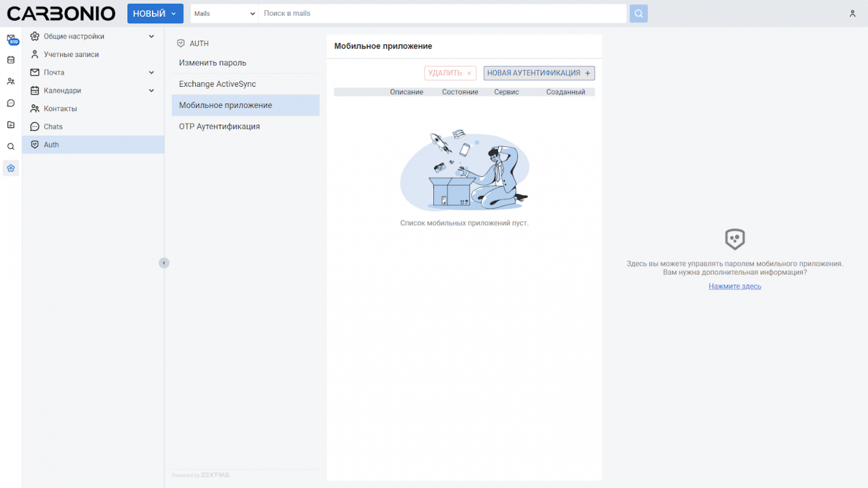Open Почта settings

[93, 72]
